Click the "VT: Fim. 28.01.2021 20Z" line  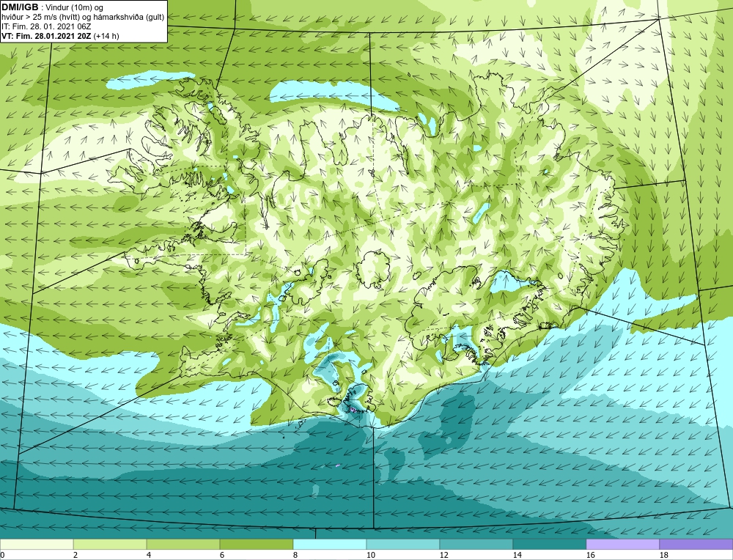tap(47, 36)
